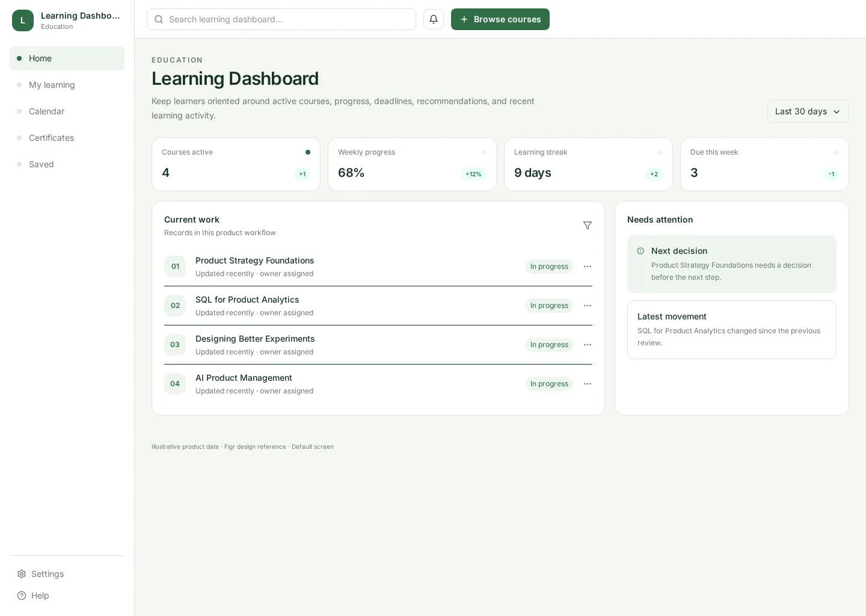This screenshot has width=866, height=616.
Task: Click the Help question mark icon
Action: tap(22, 596)
